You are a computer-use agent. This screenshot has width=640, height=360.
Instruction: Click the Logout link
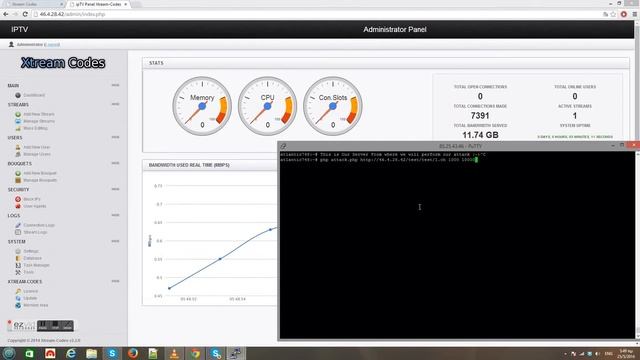pos(53,44)
